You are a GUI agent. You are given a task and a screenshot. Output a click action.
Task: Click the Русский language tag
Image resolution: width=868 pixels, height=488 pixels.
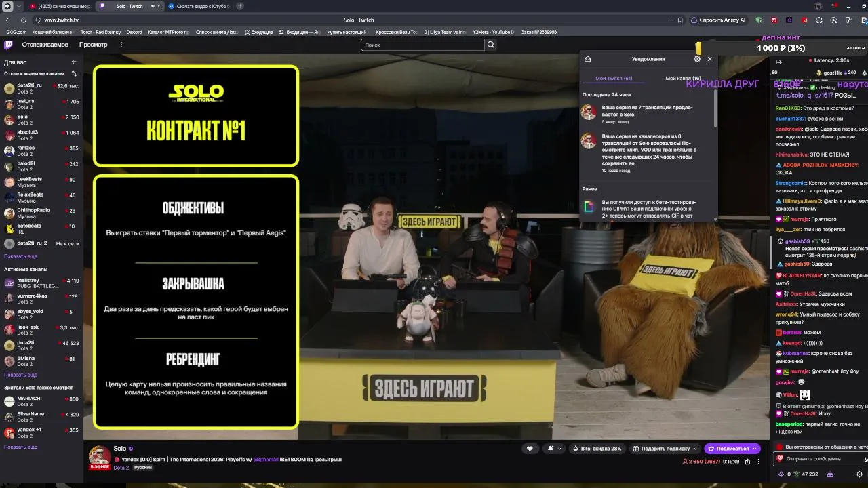click(x=142, y=468)
